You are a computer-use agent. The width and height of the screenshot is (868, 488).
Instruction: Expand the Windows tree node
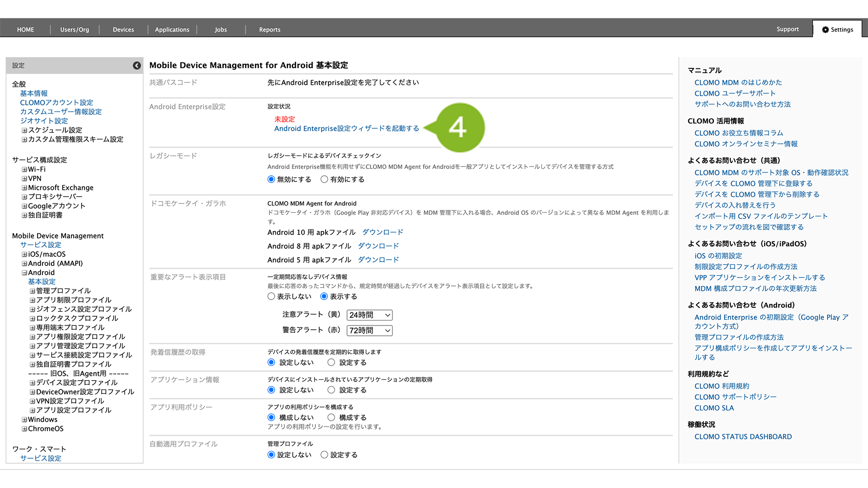(x=24, y=420)
